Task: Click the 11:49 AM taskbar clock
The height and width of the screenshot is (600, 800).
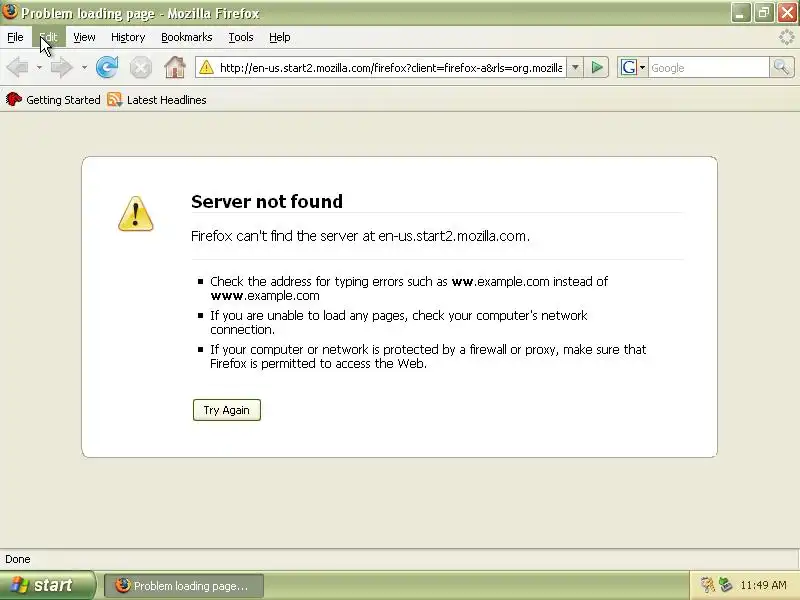Action: [763, 585]
